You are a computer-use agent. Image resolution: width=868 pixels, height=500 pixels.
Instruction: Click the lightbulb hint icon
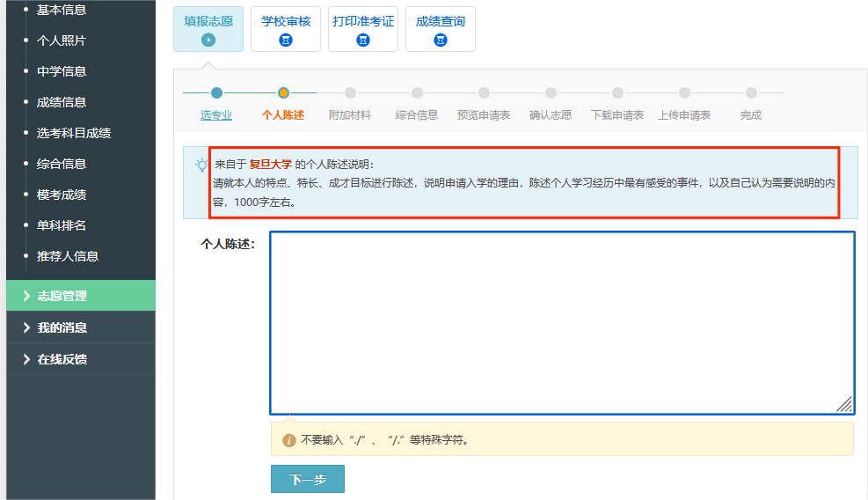[201, 165]
